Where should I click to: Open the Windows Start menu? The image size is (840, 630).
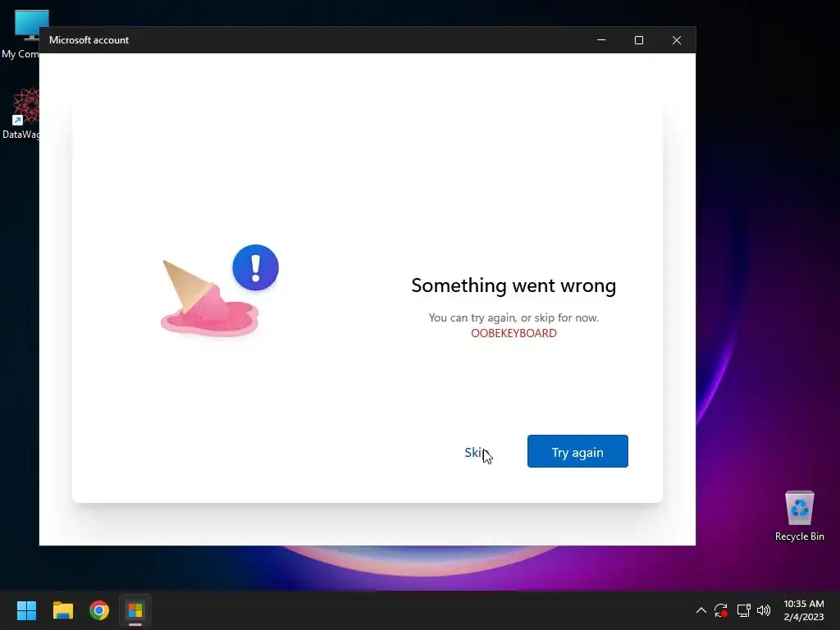tap(26, 610)
